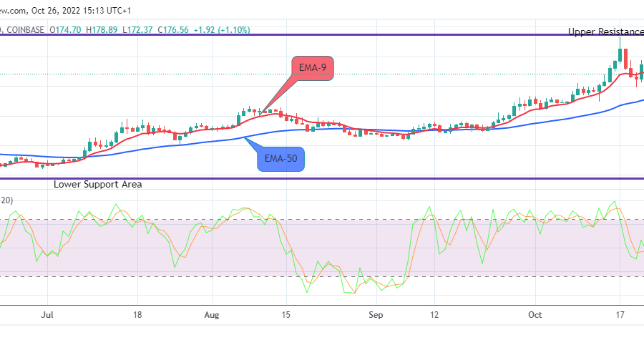Screen dimensions: 644x350
Task: Click the 18 date label after Jul
Action: 137,314
